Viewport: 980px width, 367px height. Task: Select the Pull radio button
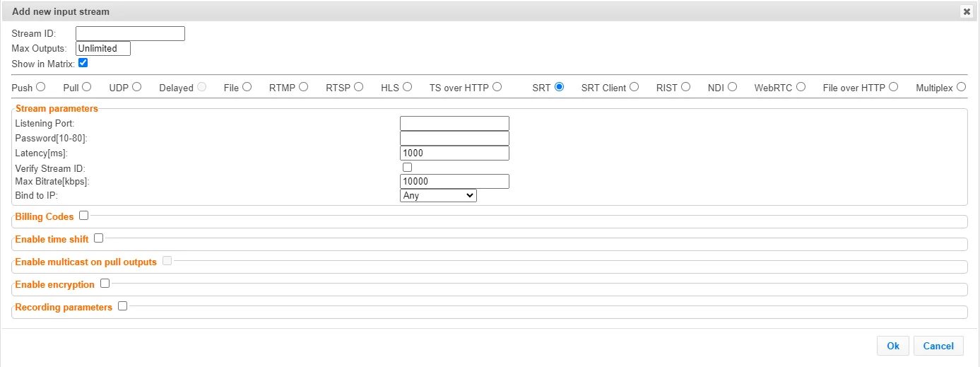click(86, 87)
